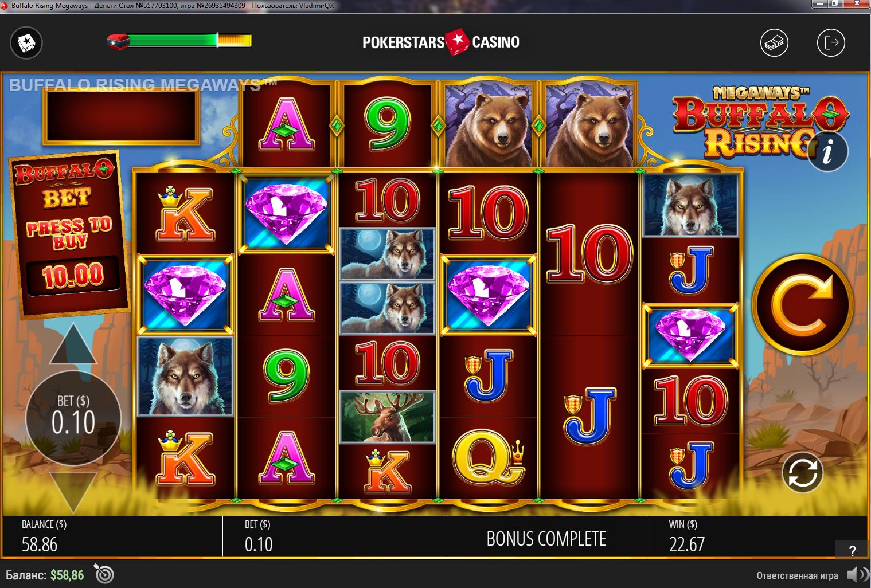The width and height of the screenshot is (871, 588).
Task: Open the Ответственная игра link
Action: (x=797, y=575)
